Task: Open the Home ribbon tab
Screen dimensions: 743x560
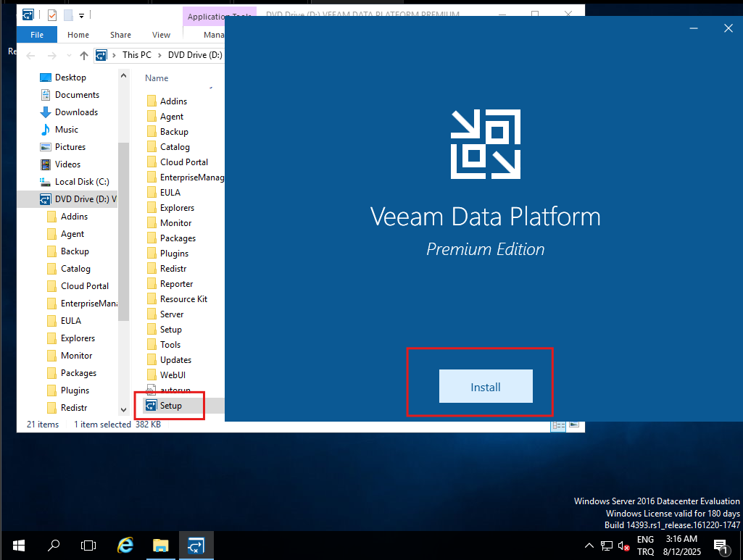Action: click(x=78, y=35)
